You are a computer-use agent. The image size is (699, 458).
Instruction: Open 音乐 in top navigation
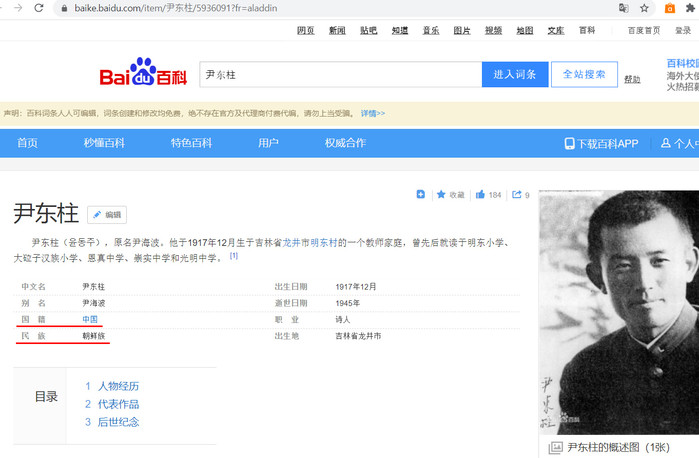point(431,30)
